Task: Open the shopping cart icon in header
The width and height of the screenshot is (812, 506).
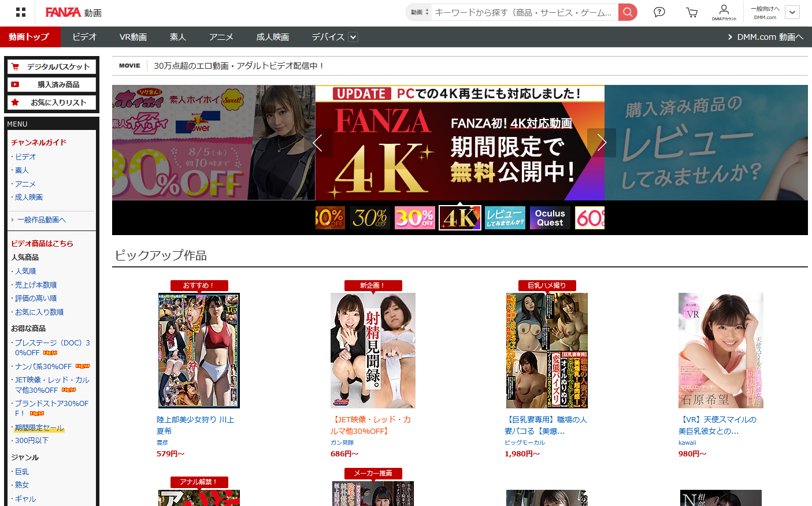Action: (692, 12)
